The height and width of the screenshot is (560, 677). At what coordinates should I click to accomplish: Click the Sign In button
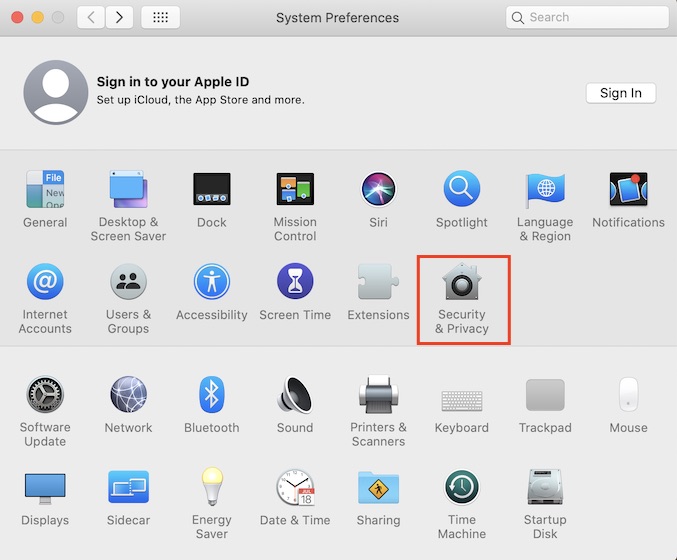620,93
